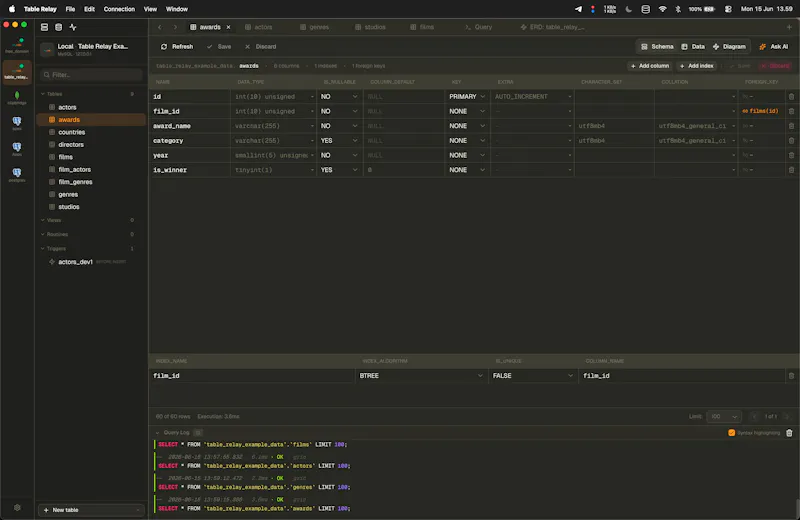This screenshot has height=520, width=800.
Task: Click Add index button
Action: (697, 66)
